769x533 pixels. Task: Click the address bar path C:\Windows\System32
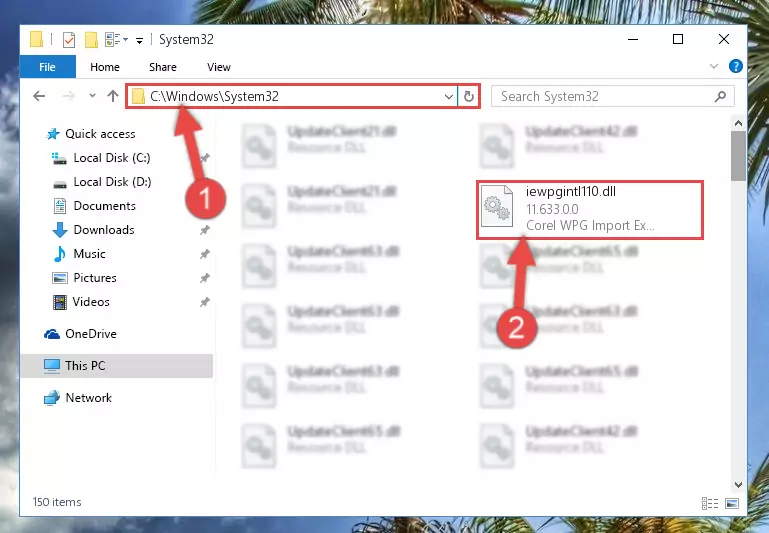[214, 96]
